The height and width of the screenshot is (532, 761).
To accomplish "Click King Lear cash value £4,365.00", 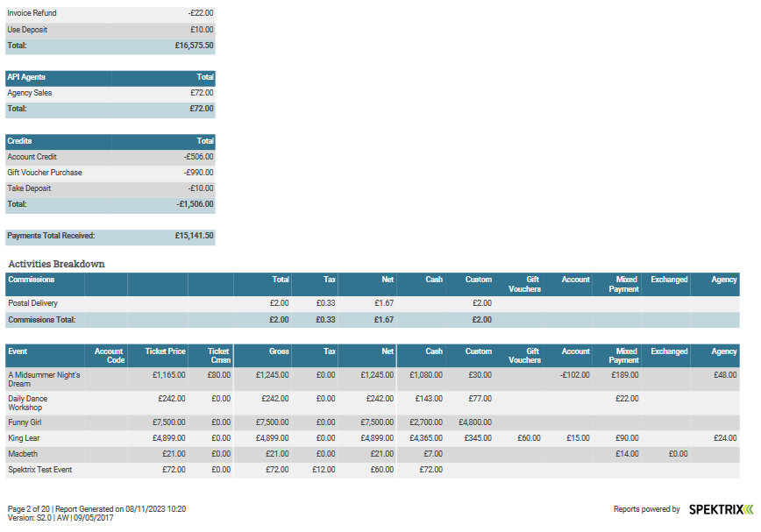I will coord(426,438).
